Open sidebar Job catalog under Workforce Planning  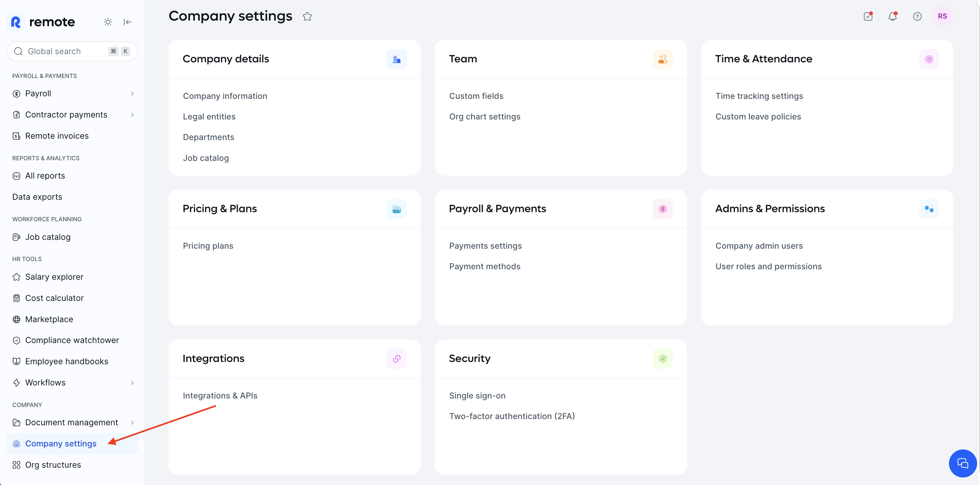click(72, 237)
